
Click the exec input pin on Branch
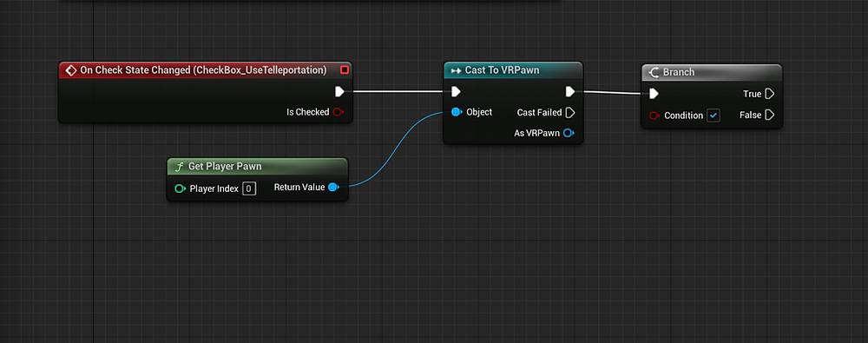coord(654,94)
